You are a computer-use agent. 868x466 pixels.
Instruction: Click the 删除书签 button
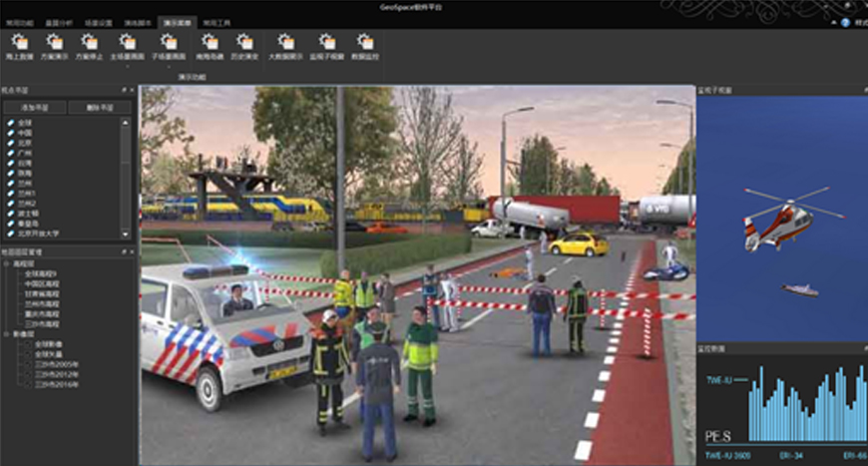(x=100, y=106)
